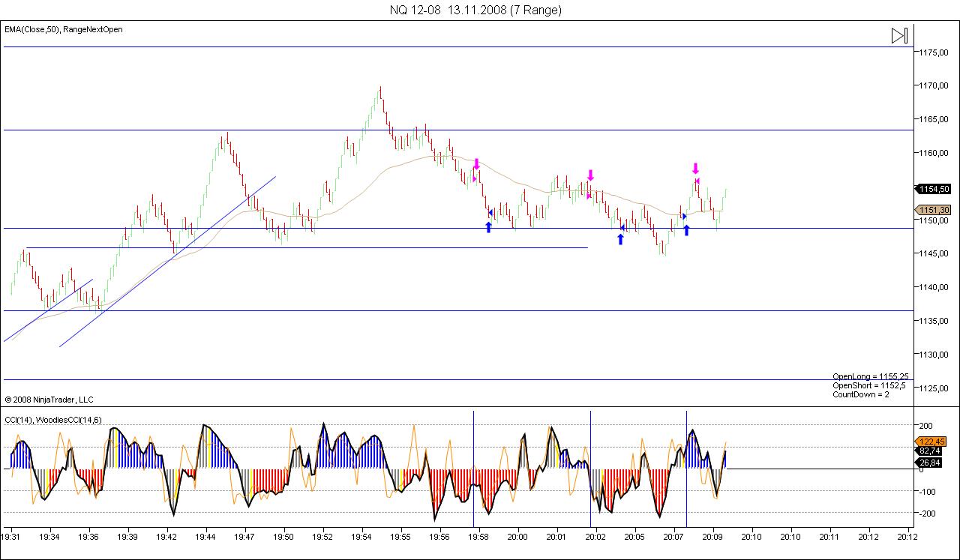Click the orange 122,45 CCI value marker
960x560 pixels.
(x=930, y=442)
